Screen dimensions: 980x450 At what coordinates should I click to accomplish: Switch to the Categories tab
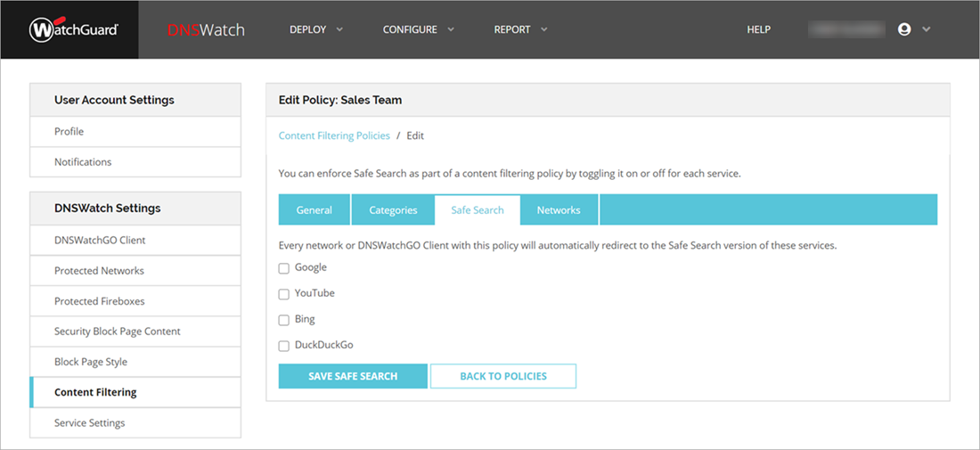(x=393, y=210)
